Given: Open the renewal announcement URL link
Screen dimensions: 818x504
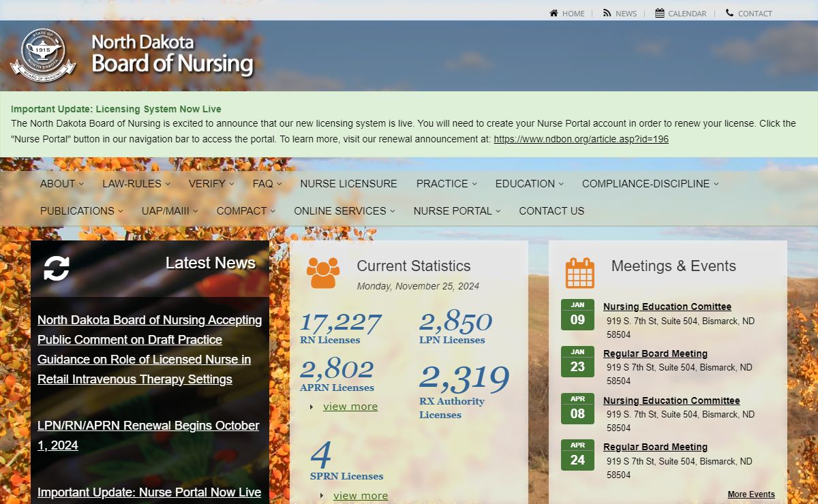Looking at the screenshot, I should pyautogui.click(x=581, y=139).
